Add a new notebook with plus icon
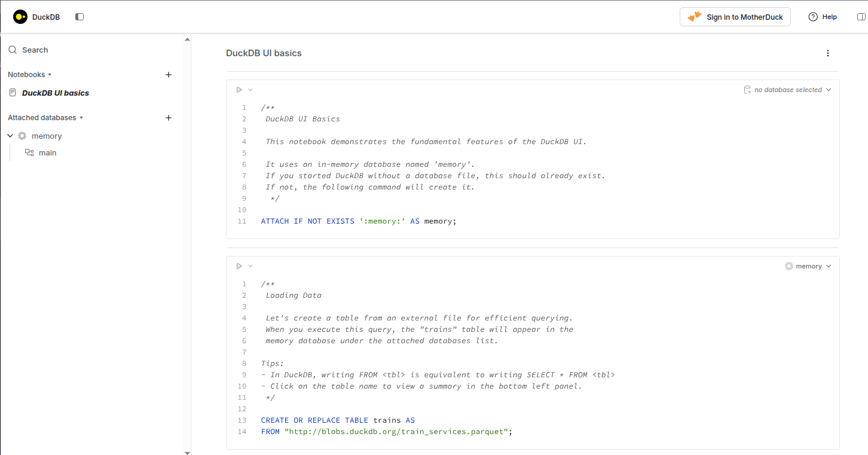Image resolution: width=868 pixels, height=455 pixels. (x=169, y=75)
